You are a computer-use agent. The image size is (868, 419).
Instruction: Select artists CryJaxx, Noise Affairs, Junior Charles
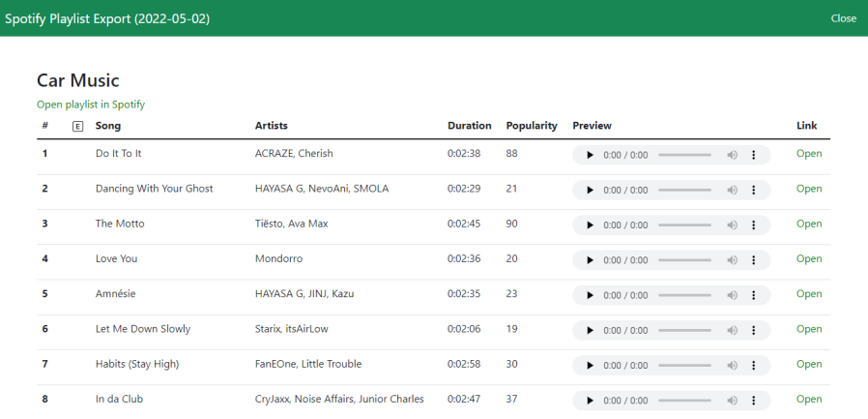click(x=339, y=399)
